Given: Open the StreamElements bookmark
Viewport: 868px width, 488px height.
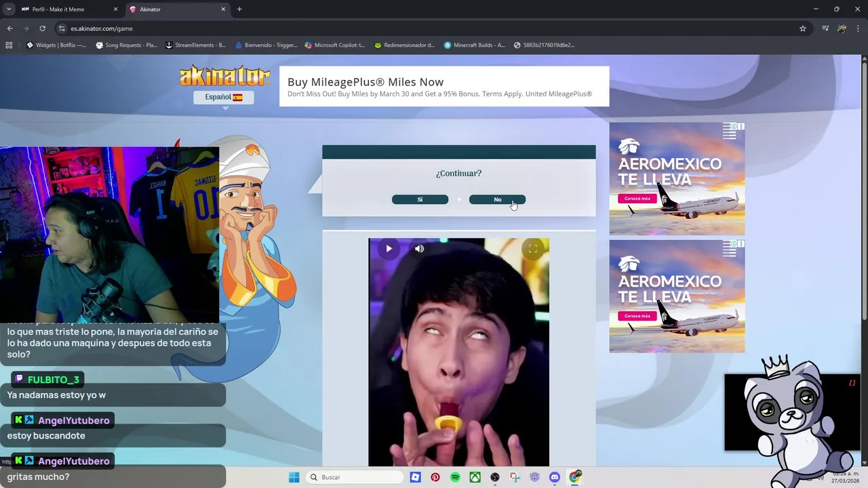Looking at the screenshot, I should click(196, 45).
